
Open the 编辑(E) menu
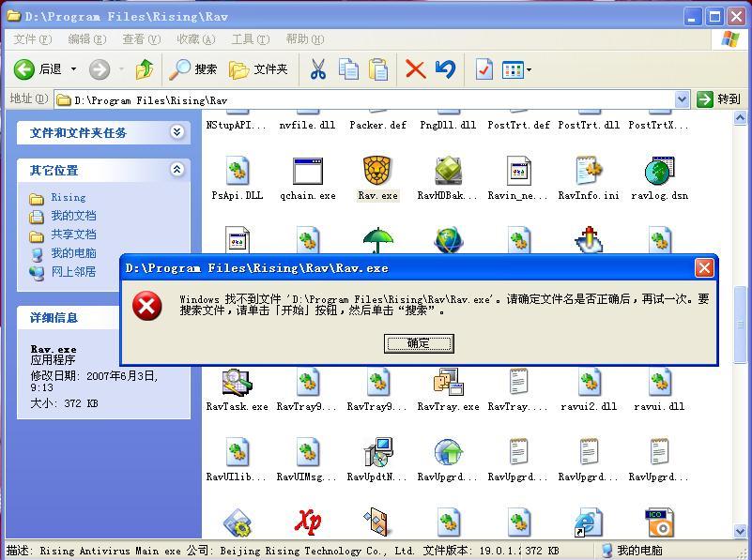coord(86,39)
